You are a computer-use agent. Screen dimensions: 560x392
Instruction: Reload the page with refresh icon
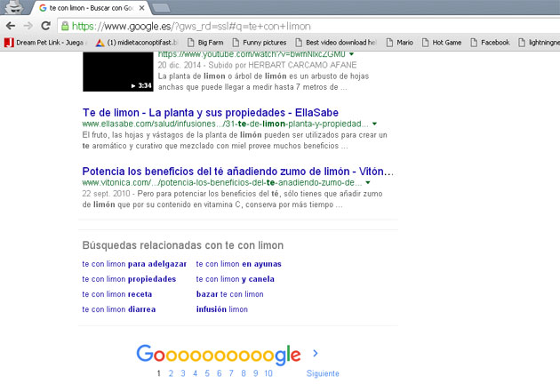(x=45, y=26)
